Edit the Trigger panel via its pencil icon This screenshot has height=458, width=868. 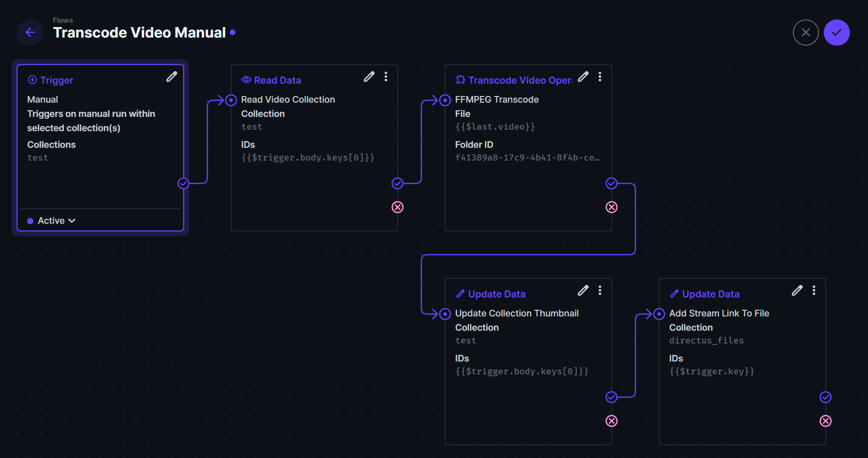click(172, 76)
